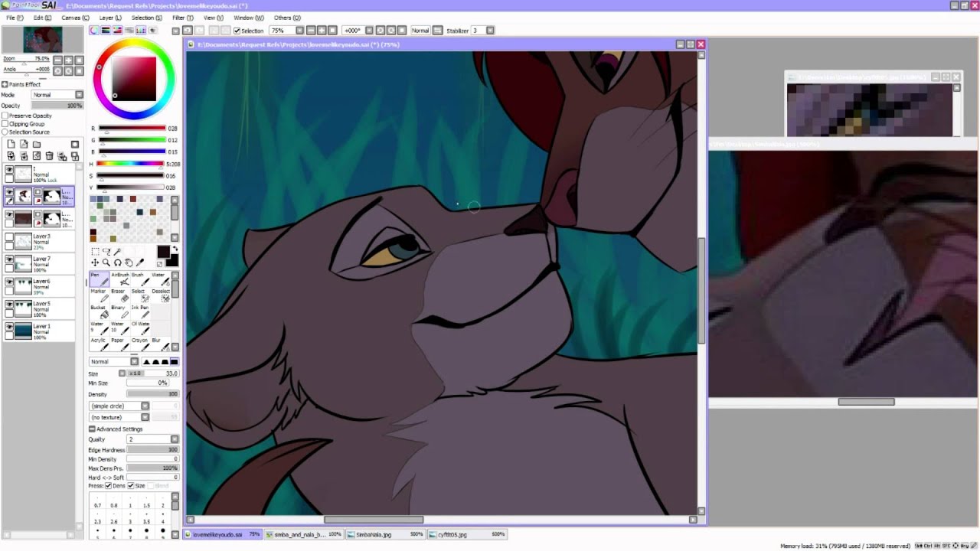
Task: Toggle pressure Size checkbox
Action: [131, 486]
